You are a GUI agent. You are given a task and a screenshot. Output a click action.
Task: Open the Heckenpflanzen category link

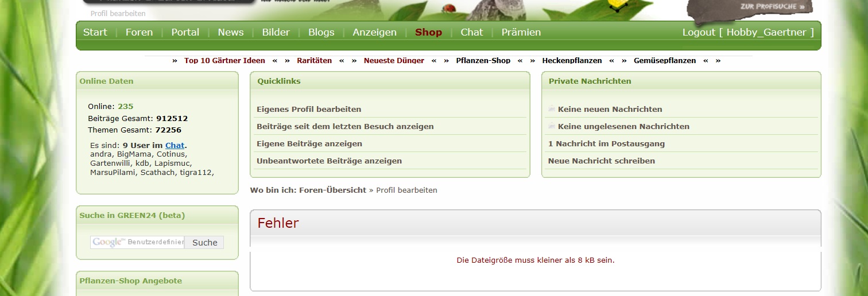coord(572,60)
